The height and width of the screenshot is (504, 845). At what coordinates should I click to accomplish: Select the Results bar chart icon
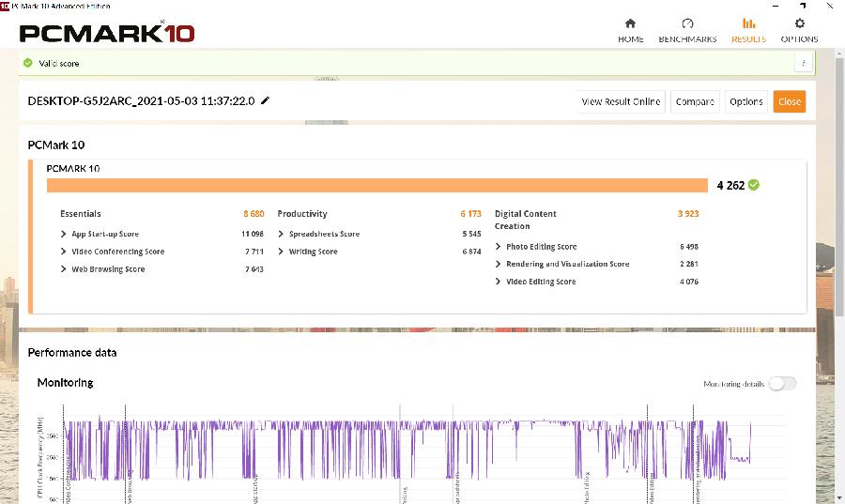coord(748,23)
